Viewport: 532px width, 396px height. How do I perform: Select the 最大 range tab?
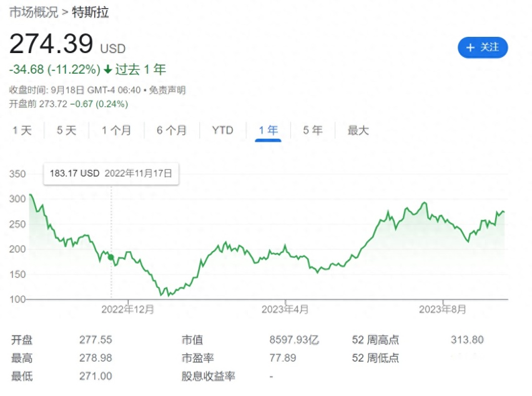358,131
